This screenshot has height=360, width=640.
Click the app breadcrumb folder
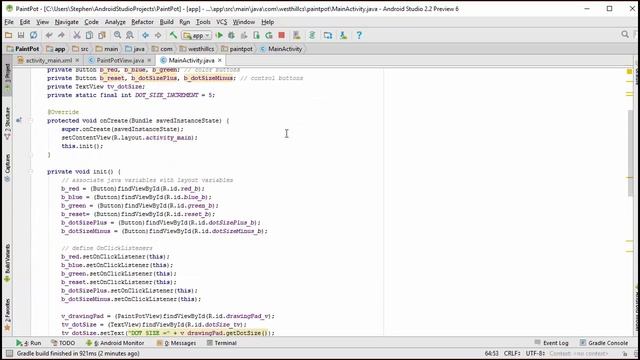(x=56, y=49)
